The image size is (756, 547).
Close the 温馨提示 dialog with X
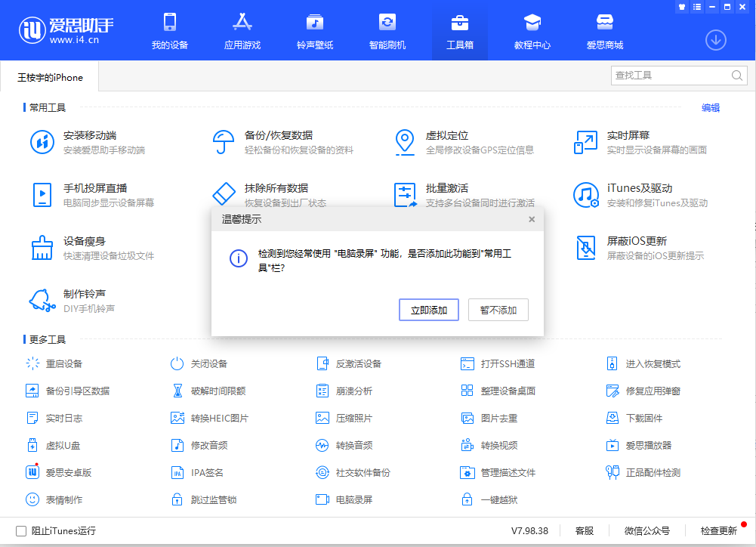click(532, 220)
